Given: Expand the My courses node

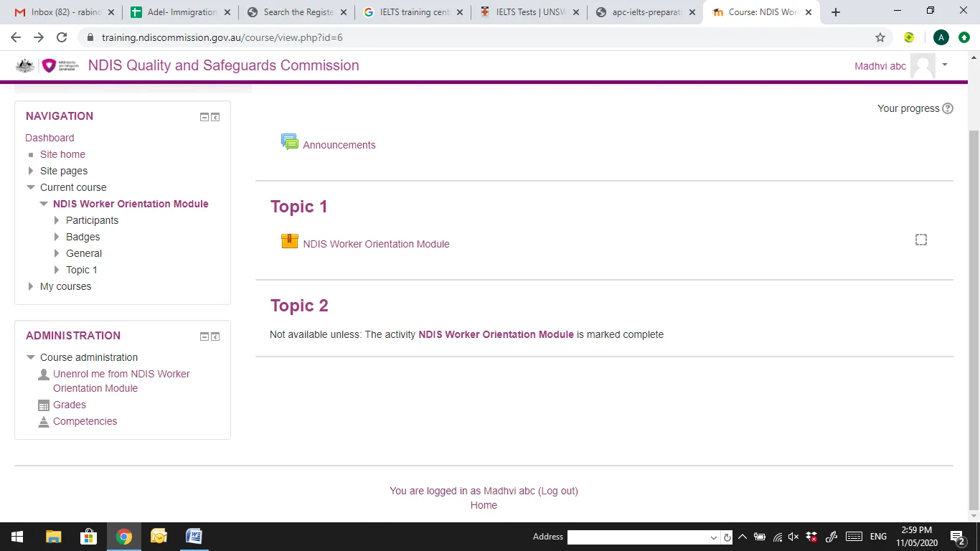Looking at the screenshot, I should 30,286.
